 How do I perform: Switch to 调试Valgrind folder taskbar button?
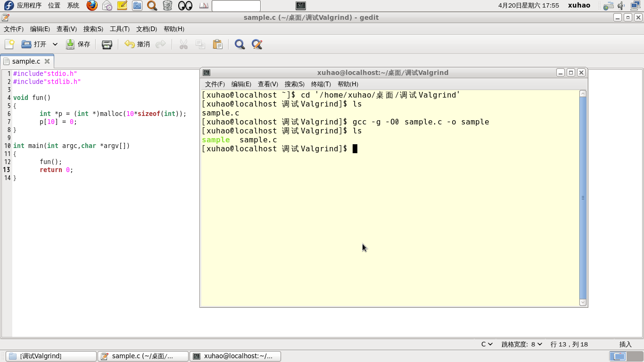point(51,356)
